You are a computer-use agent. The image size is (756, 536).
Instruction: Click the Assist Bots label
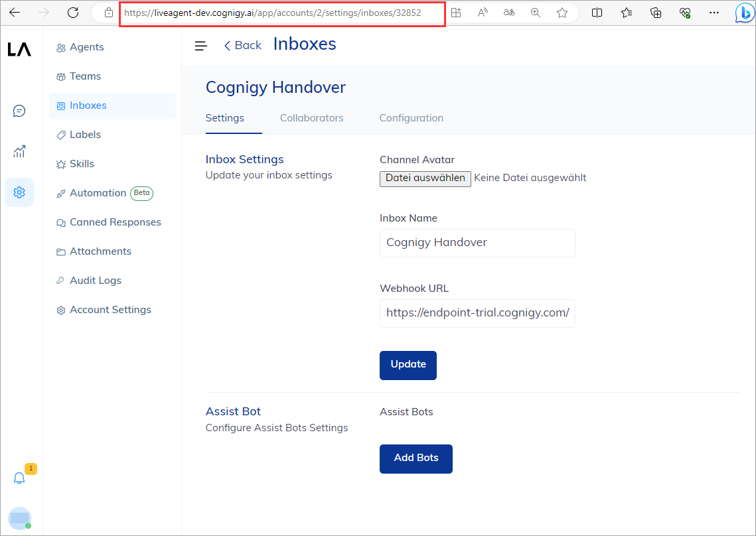pyautogui.click(x=406, y=412)
